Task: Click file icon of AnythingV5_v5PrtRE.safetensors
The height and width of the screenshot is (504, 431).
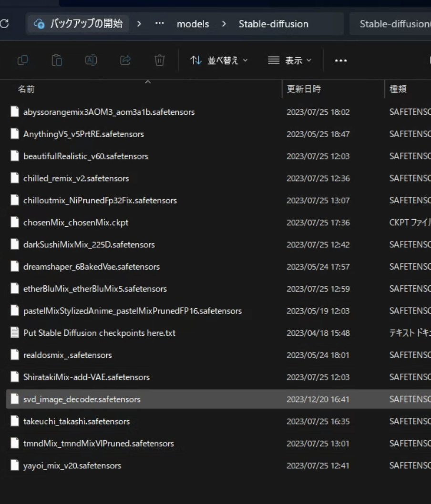Action: [15, 134]
